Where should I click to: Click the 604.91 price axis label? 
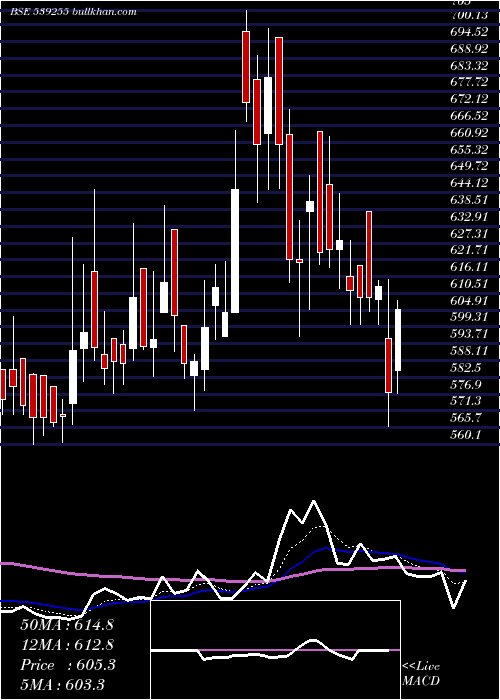click(x=470, y=300)
